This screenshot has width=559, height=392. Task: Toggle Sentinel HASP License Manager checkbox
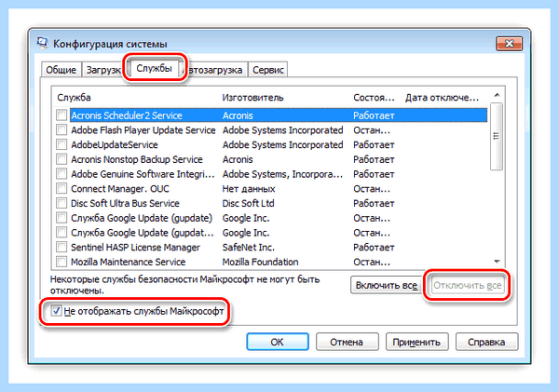coord(61,247)
